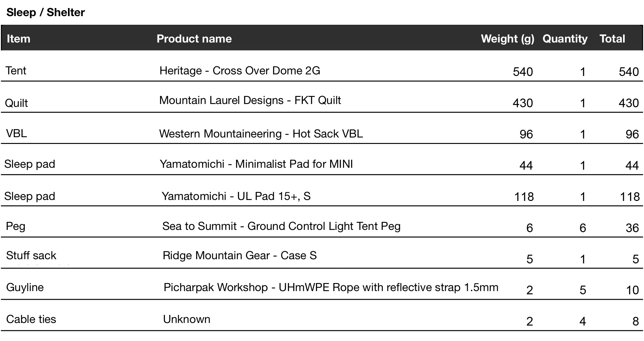The image size is (644, 341).
Task: Select the Tent item cell
Action: click(16, 71)
